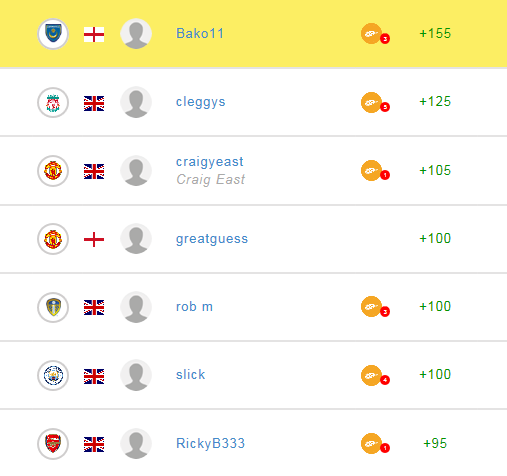The image size is (507, 476).
Task: Select the greatguess username
Action: point(212,239)
